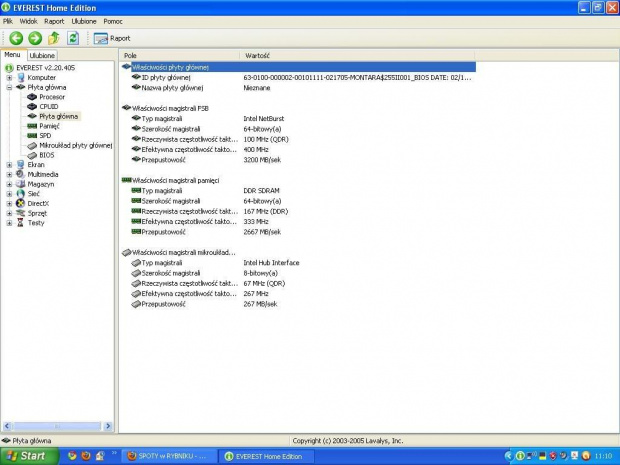The image size is (620, 465).
Task: Open the Raport toolbar button
Action: (112, 38)
